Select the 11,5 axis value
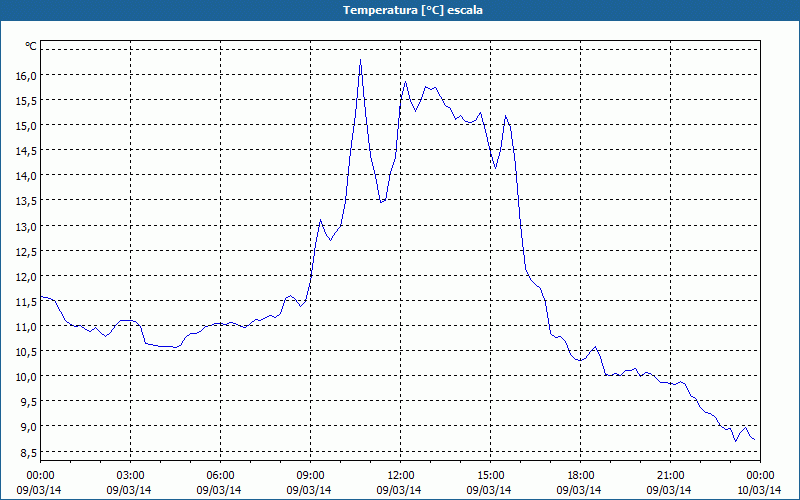This screenshot has width=800, height=500. click(27, 301)
